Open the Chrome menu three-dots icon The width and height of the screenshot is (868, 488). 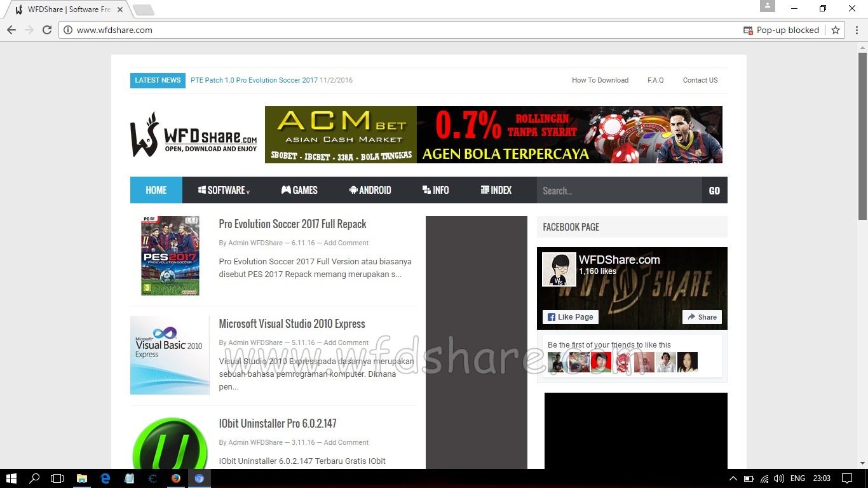[x=857, y=30]
